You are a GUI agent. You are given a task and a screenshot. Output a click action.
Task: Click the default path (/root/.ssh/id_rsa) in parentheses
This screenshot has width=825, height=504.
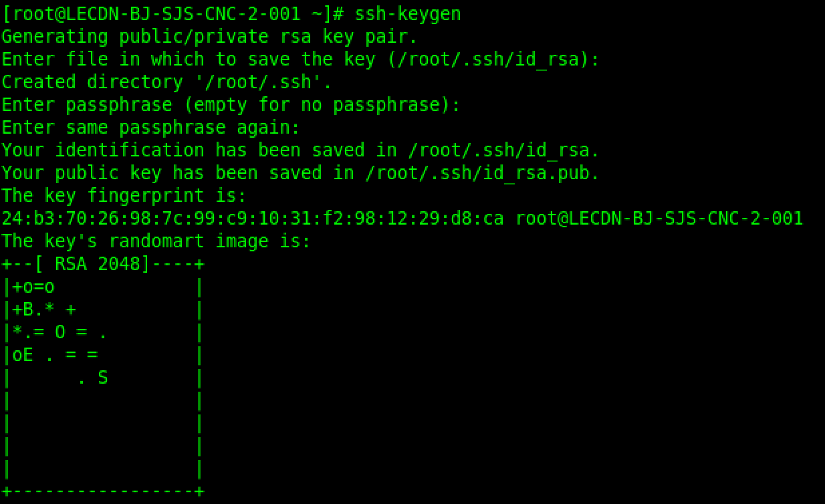tap(488, 59)
